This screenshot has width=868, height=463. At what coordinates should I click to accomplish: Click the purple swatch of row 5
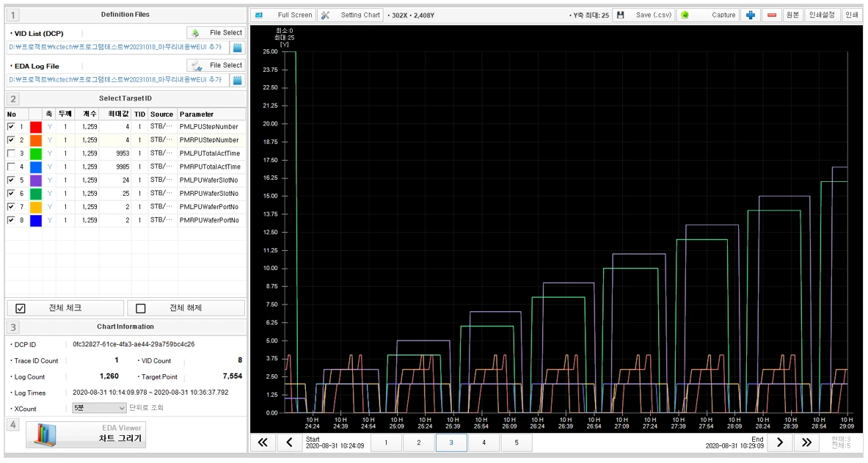coord(35,180)
